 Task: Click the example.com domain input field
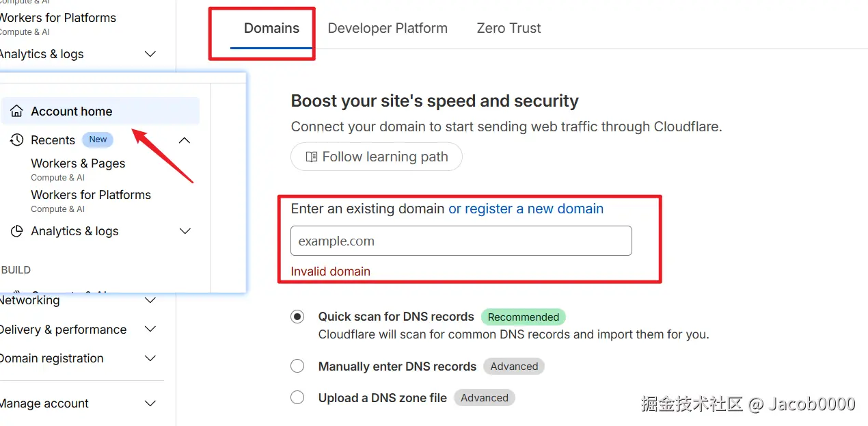(x=461, y=241)
